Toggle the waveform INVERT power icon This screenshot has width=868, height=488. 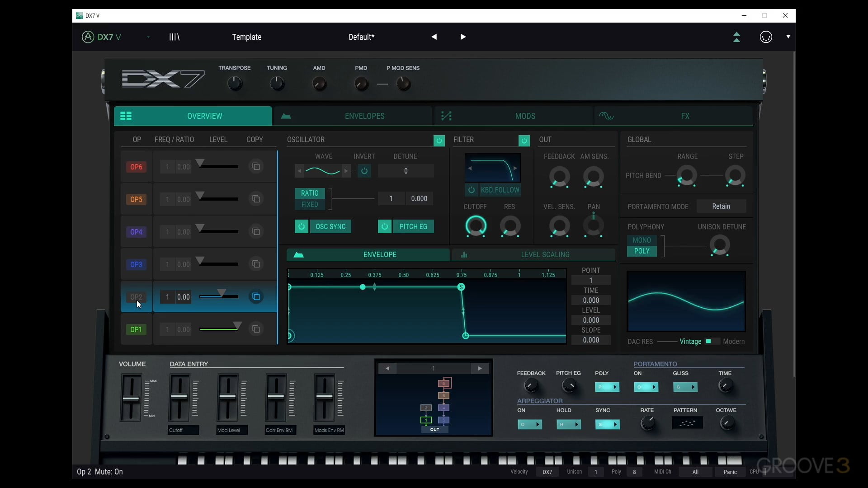click(x=364, y=171)
